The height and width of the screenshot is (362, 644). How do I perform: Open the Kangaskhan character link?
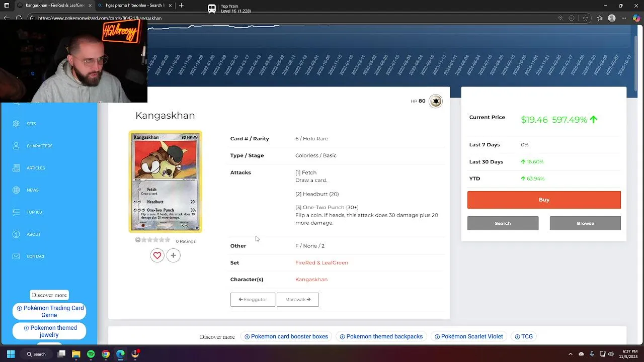[311, 280]
